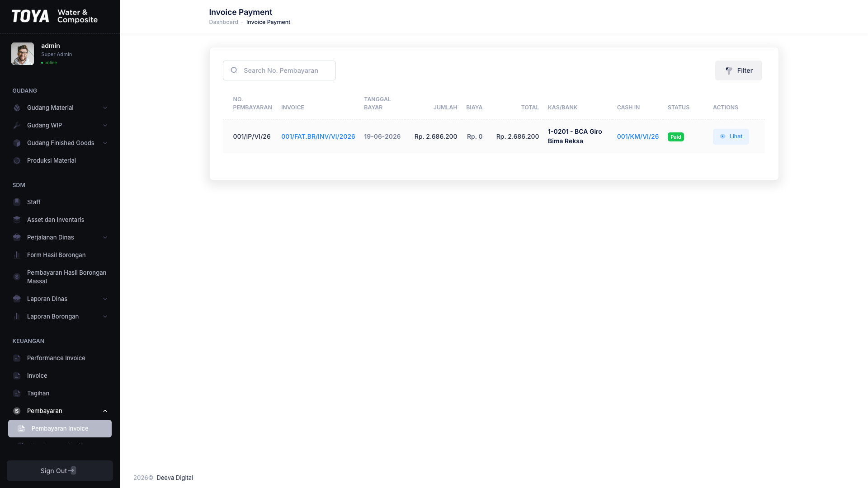Click Deeva Digital footer link
Image resolution: width=868 pixels, height=488 pixels.
(175, 478)
